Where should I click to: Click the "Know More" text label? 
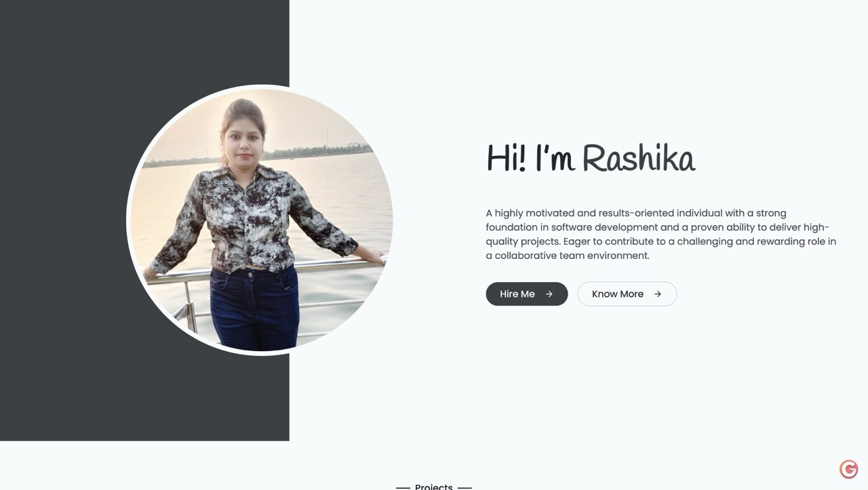[618, 294]
